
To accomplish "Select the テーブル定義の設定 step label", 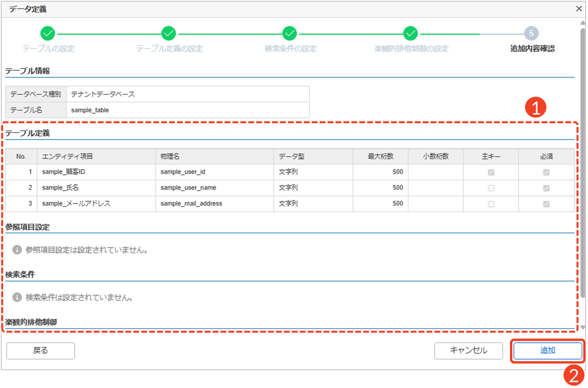I will (x=170, y=49).
